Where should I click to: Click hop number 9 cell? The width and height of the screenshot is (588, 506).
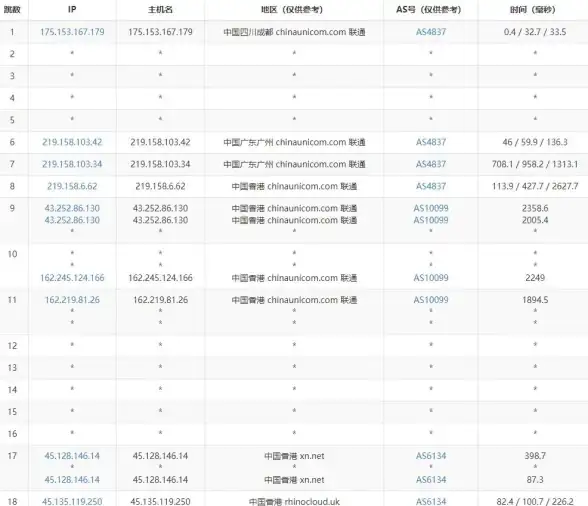[12, 208]
